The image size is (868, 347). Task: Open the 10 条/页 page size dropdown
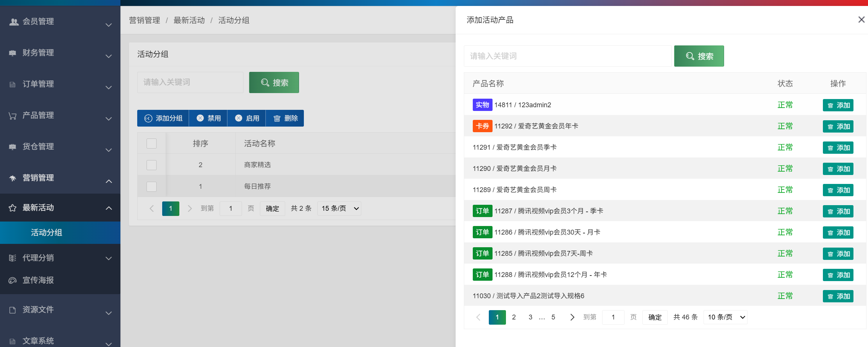click(725, 317)
